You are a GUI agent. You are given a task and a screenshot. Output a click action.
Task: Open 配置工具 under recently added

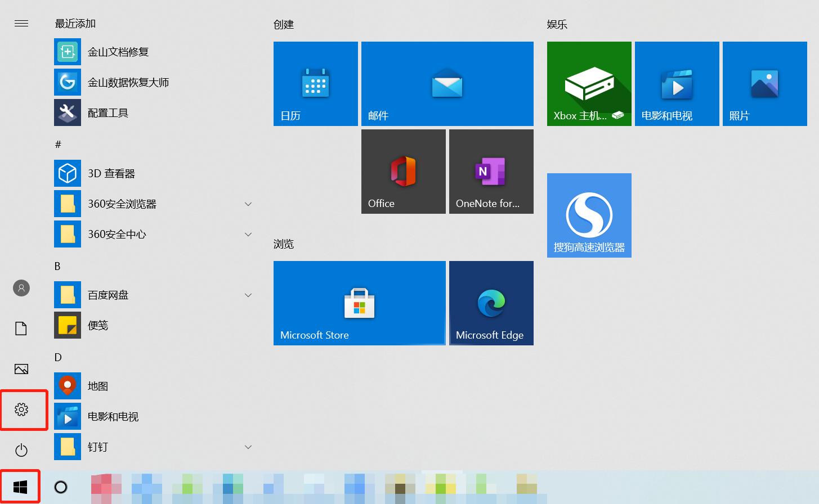(107, 112)
